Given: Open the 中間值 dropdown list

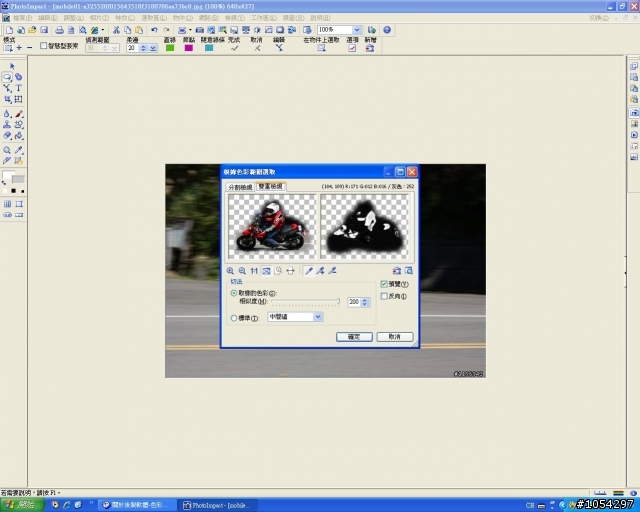Looking at the screenshot, I should tap(318, 316).
